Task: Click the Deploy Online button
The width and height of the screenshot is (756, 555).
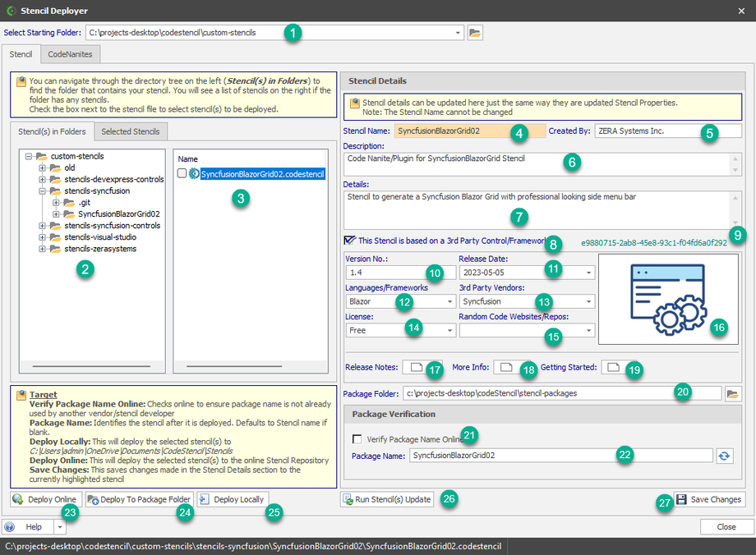Action: [x=46, y=499]
